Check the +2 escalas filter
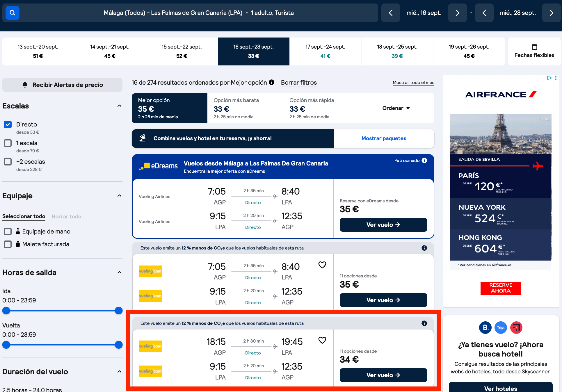This screenshot has height=392, width=562. pyautogui.click(x=8, y=162)
